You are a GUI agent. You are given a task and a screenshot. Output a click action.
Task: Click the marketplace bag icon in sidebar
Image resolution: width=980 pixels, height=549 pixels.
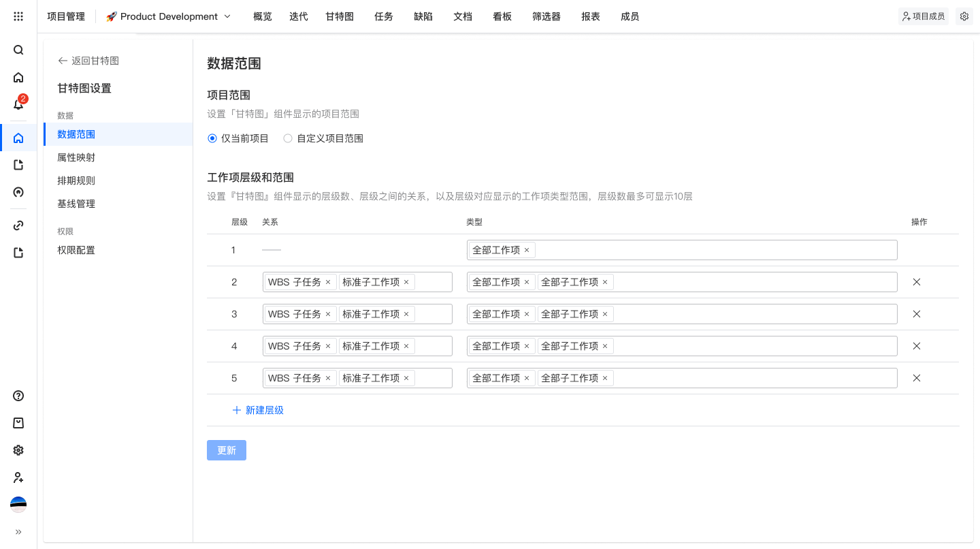18,423
